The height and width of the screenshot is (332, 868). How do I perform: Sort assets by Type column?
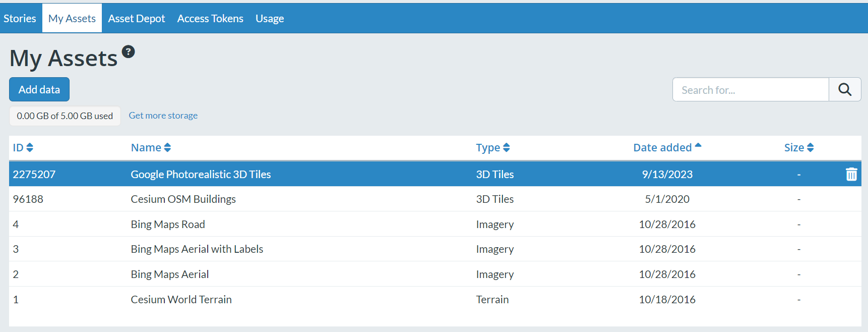492,147
